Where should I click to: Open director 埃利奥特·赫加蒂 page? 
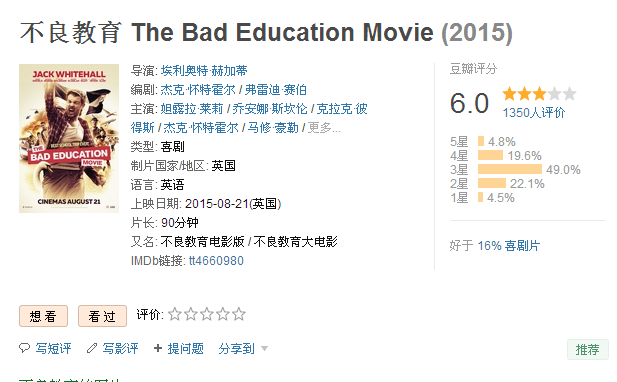click(204, 71)
